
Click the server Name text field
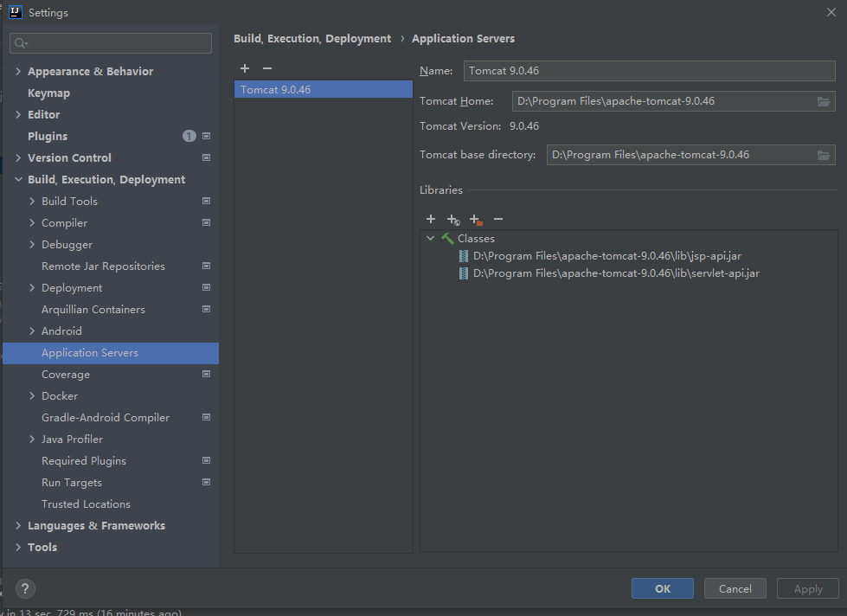pyautogui.click(x=649, y=71)
